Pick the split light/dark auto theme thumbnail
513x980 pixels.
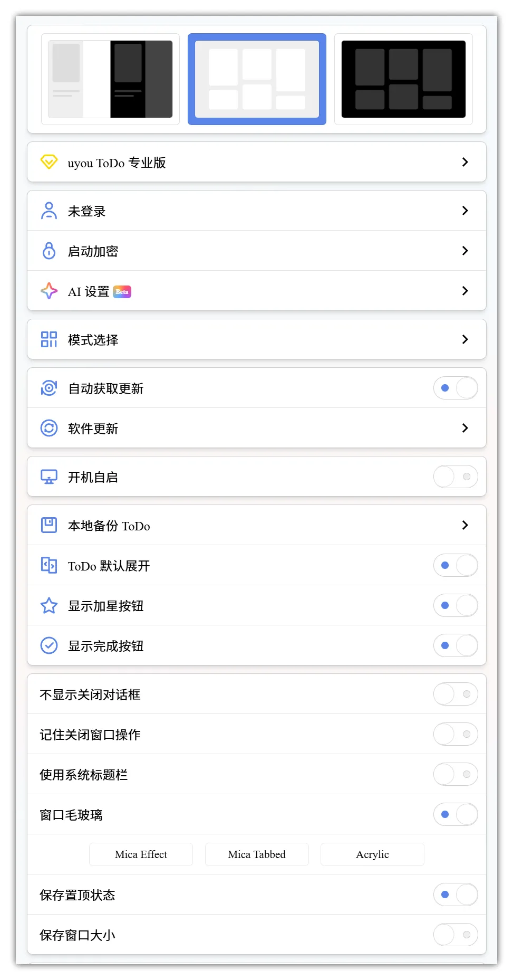pyautogui.click(x=110, y=79)
